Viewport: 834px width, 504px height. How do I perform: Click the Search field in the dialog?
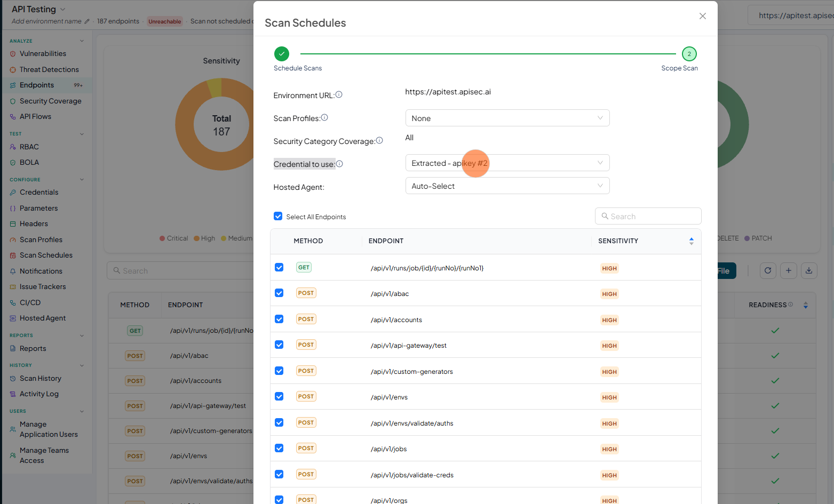pyautogui.click(x=648, y=216)
